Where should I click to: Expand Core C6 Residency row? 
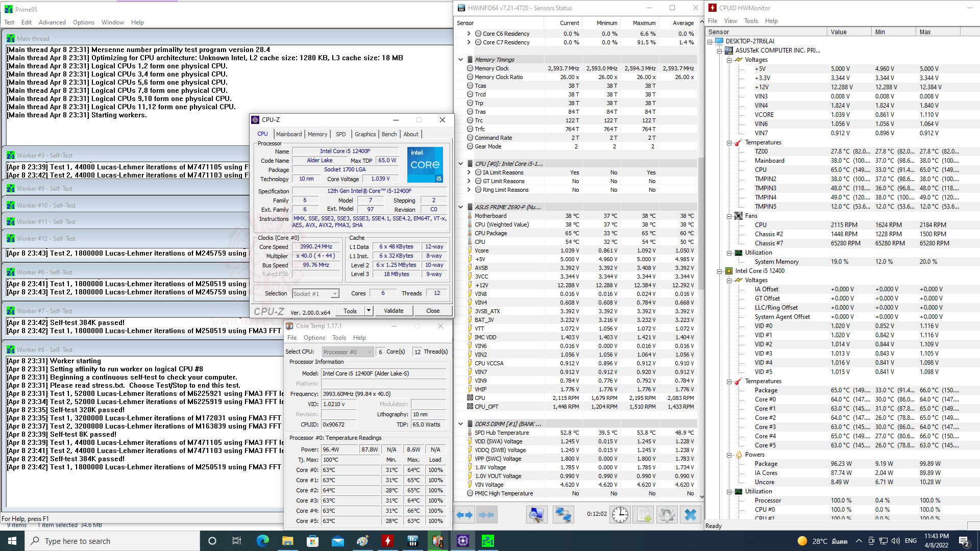click(x=469, y=34)
